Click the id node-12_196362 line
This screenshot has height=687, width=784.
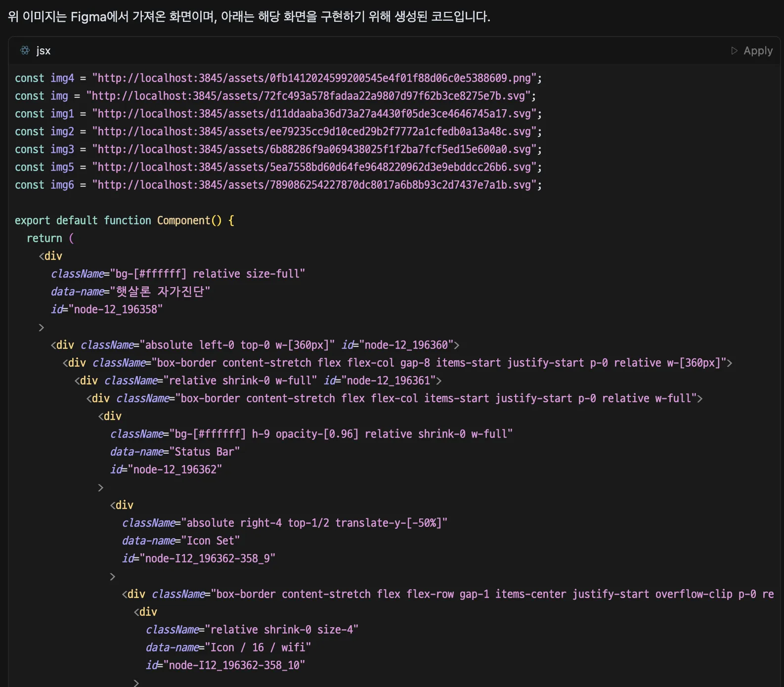pos(166,470)
